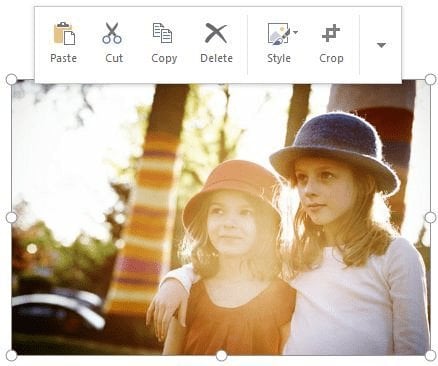Expand the small arrow beside Style icon

[x=295, y=32]
